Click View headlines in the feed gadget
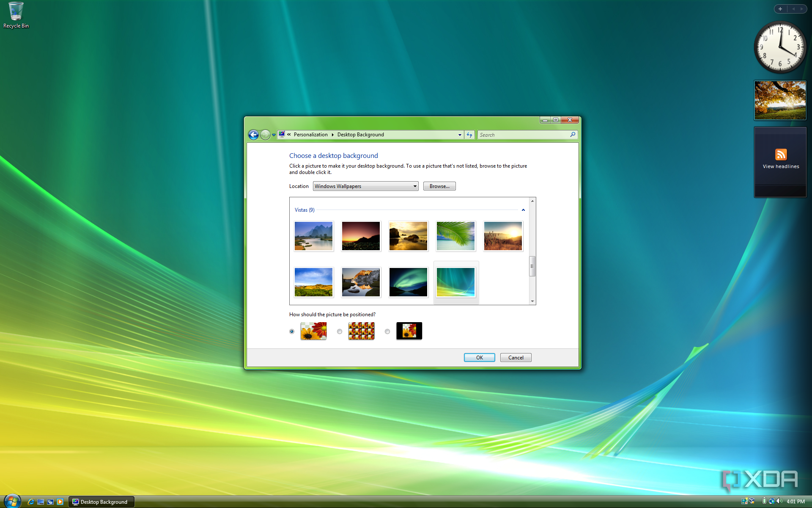The height and width of the screenshot is (508, 812). tap(781, 166)
